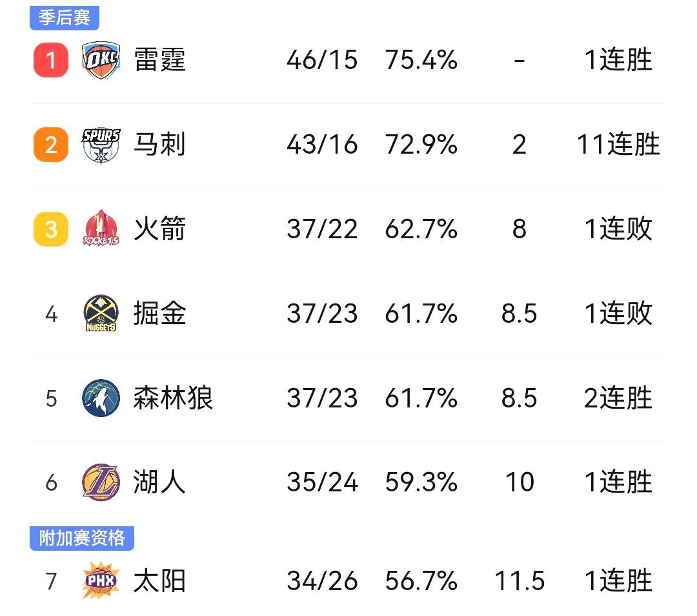The image size is (697, 616).
Task: Select the team name 雷霆
Action: pyautogui.click(x=160, y=59)
